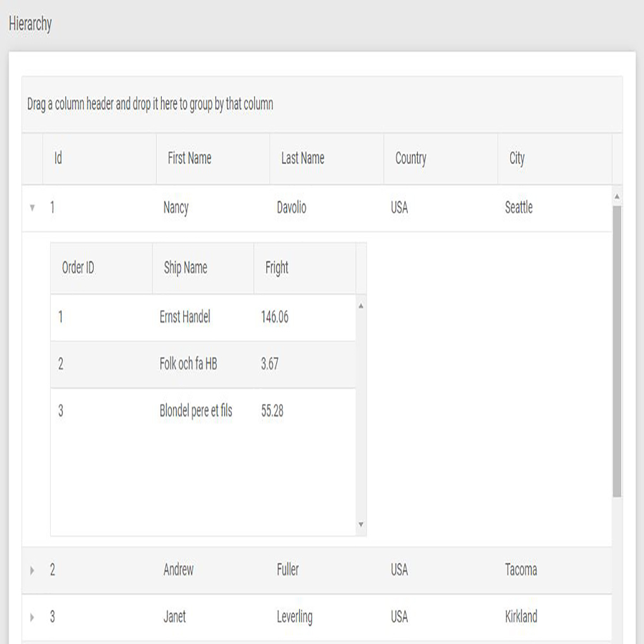Select the Folk och fa HB order row
Screen dimensions: 644x644
[203, 364]
